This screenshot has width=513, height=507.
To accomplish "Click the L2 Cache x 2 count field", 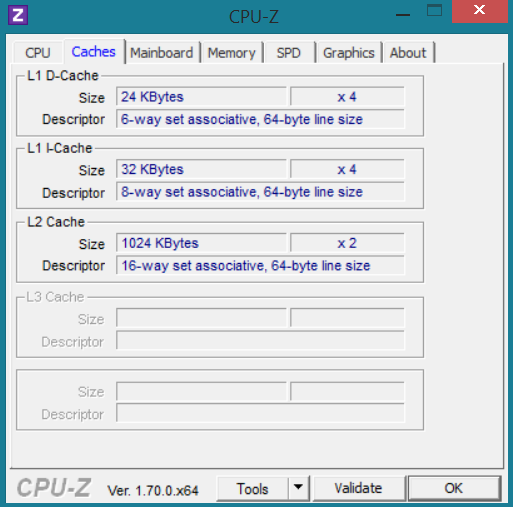I will point(347,243).
